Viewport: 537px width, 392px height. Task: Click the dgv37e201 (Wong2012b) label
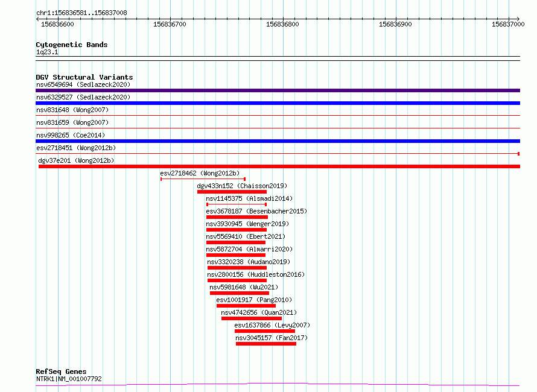coord(76,160)
